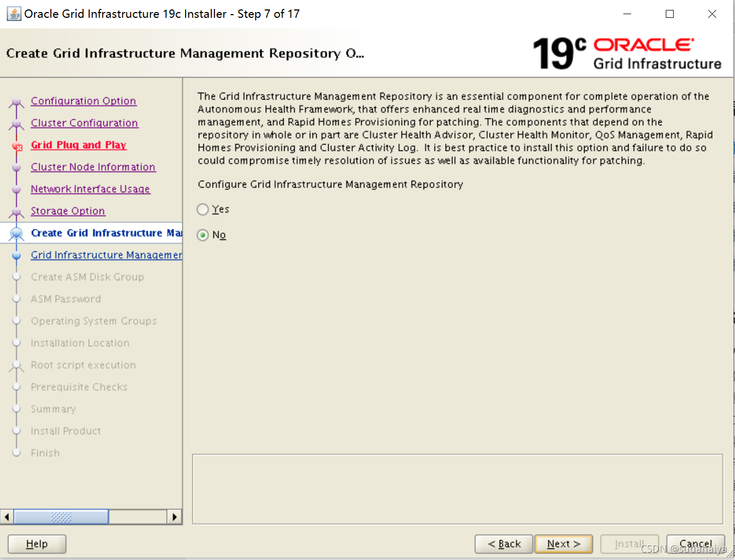Select the No radio button
Screen dimensions: 735x560
[x=203, y=235]
